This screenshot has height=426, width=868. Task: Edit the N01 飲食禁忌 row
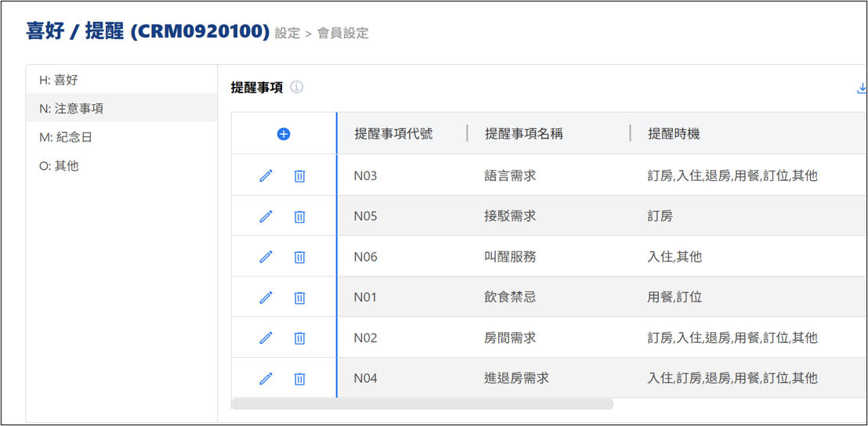click(x=266, y=298)
